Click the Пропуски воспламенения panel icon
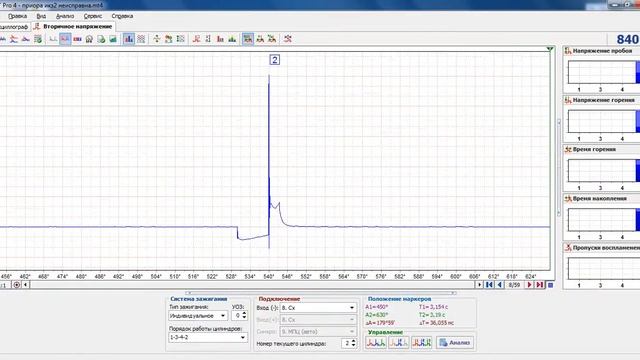Viewport: 640px width, 360px height. click(x=568, y=248)
